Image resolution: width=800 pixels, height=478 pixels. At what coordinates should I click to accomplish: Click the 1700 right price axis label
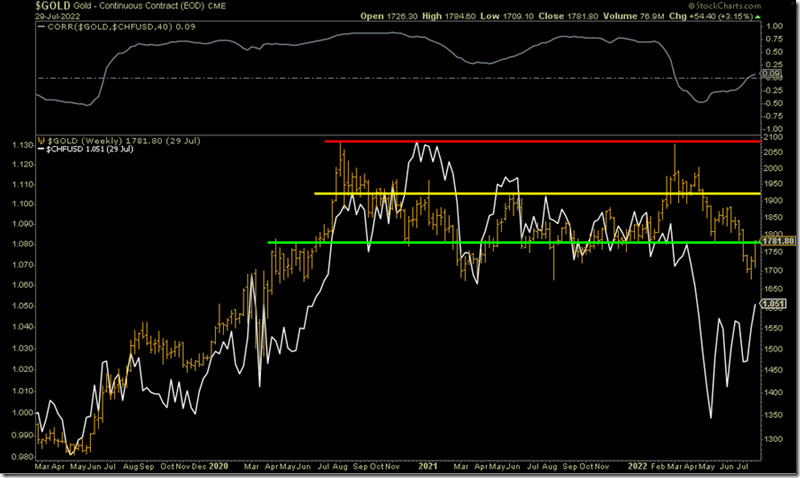click(774, 270)
